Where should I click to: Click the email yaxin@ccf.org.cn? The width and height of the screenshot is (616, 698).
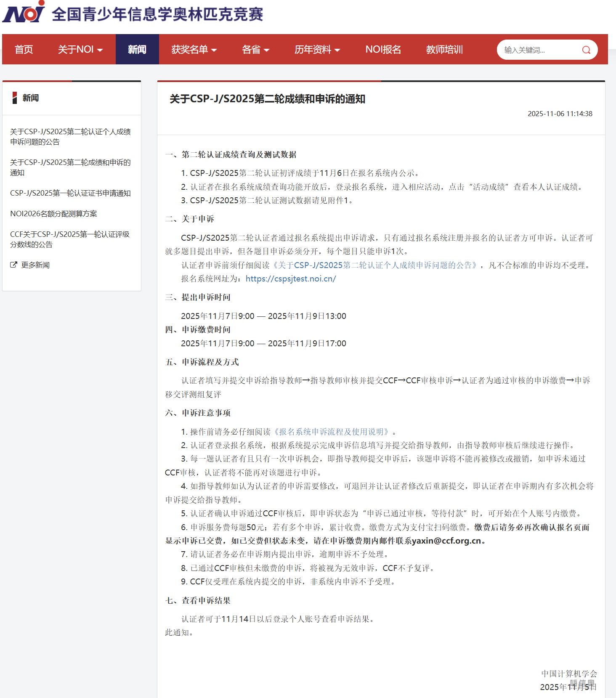coord(446,541)
